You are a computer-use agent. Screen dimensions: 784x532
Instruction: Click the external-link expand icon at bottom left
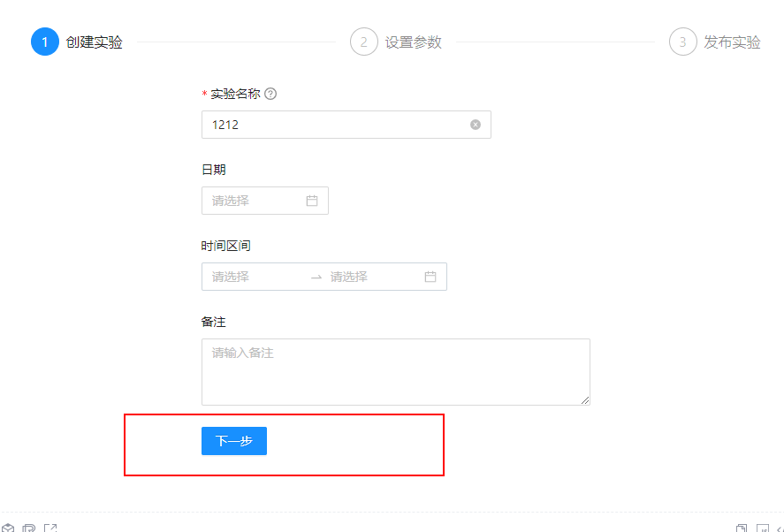(x=51, y=527)
